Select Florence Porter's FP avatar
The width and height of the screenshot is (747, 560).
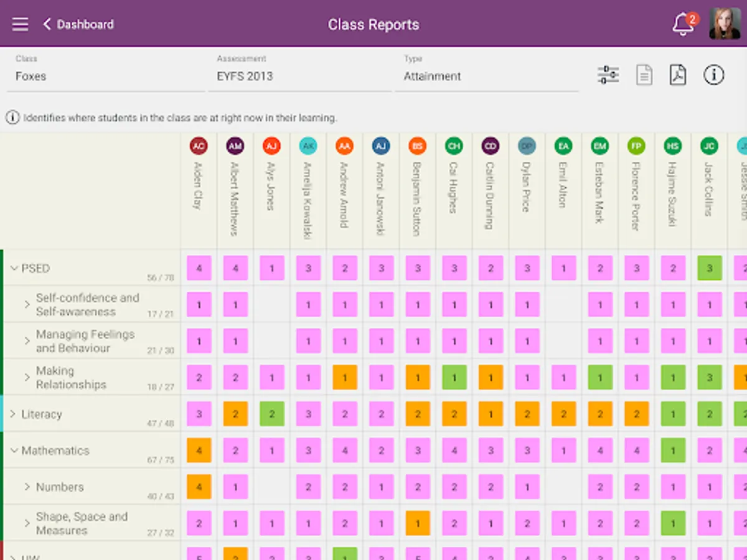click(x=636, y=146)
